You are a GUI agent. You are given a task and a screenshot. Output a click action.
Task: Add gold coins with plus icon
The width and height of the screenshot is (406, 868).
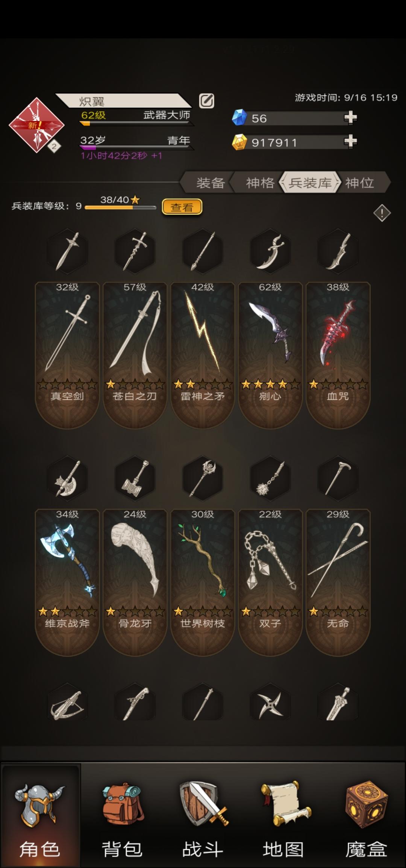pyautogui.click(x=350, y=142)
